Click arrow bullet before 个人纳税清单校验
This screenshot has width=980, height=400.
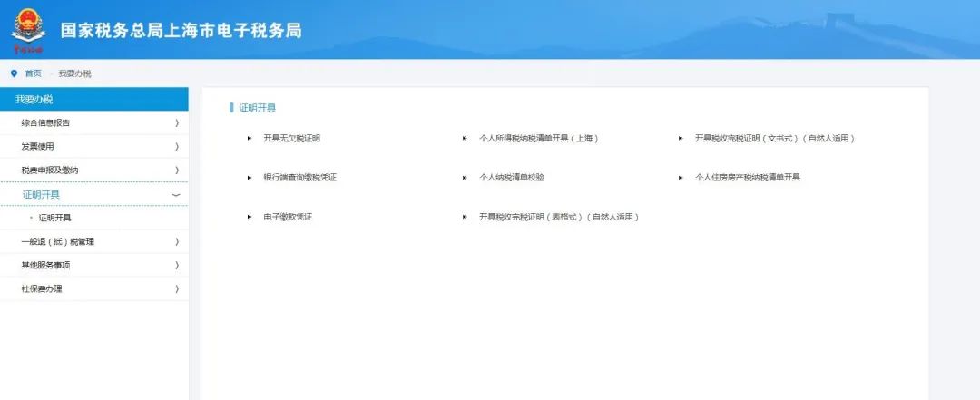point(465,178)
